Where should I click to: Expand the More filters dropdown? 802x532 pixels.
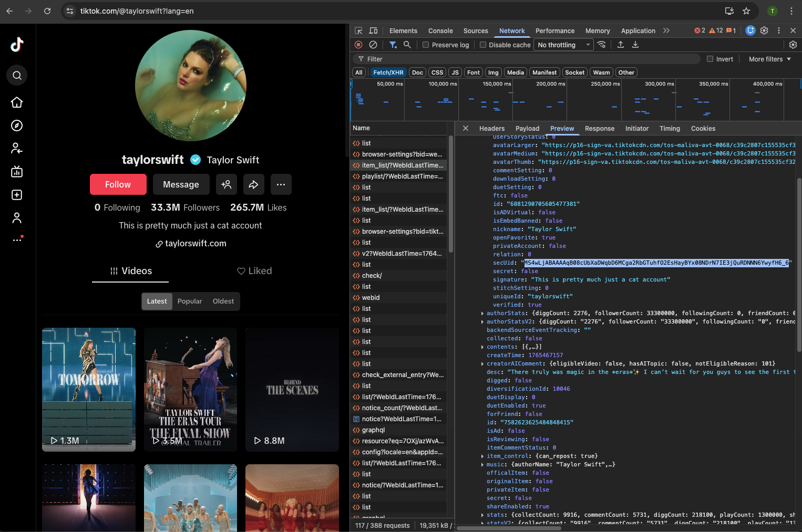(769, 59)
